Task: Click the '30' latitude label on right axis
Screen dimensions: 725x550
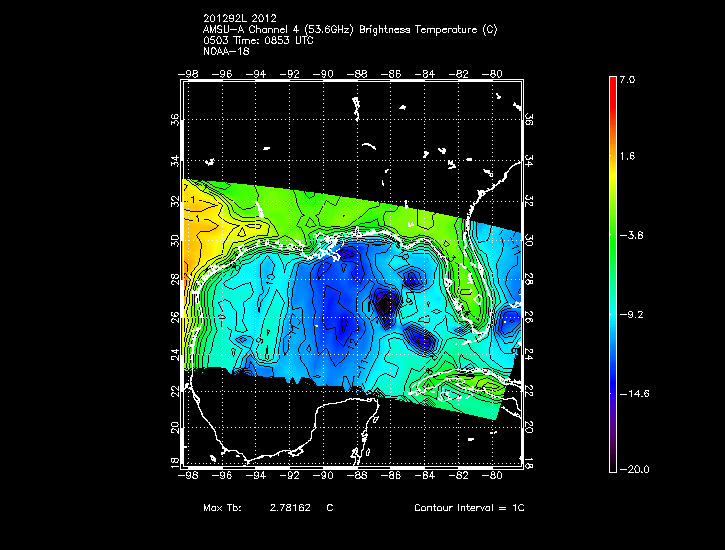Action: [529, 240]
